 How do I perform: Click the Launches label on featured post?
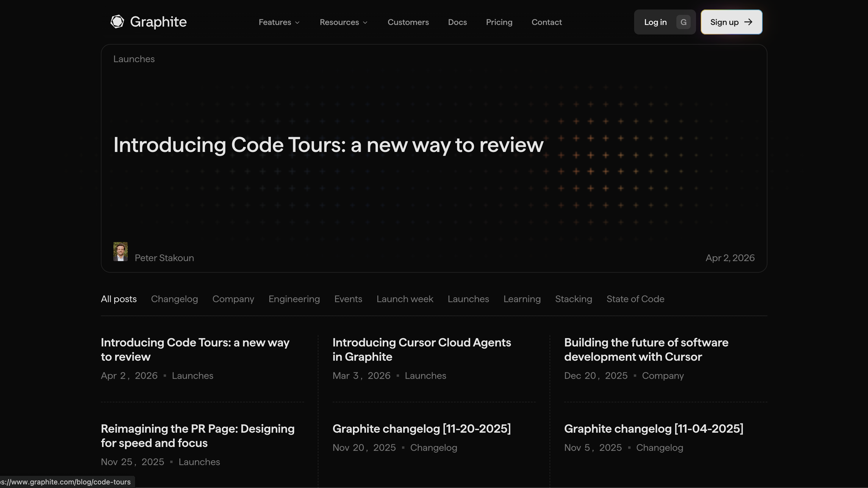tap(134, 59)
